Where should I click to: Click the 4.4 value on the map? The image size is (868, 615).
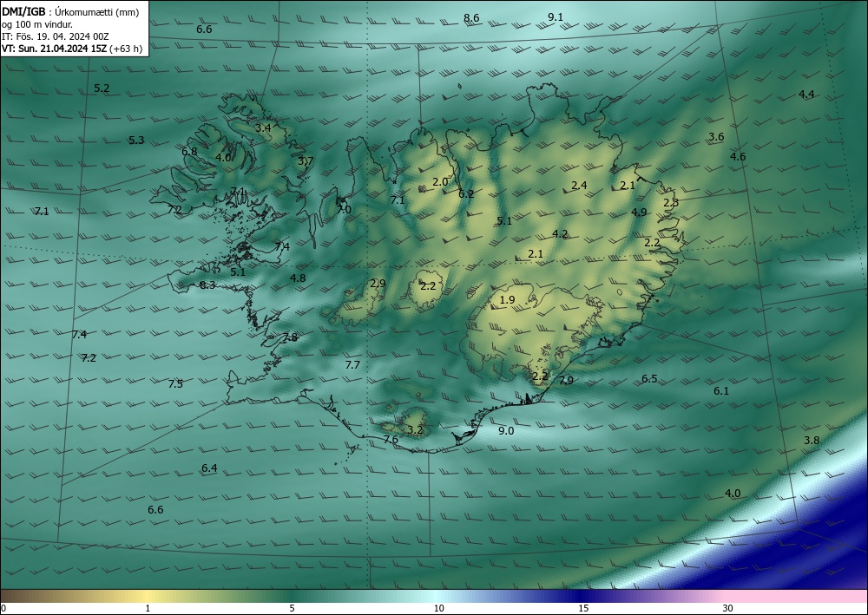coord(806,94)
